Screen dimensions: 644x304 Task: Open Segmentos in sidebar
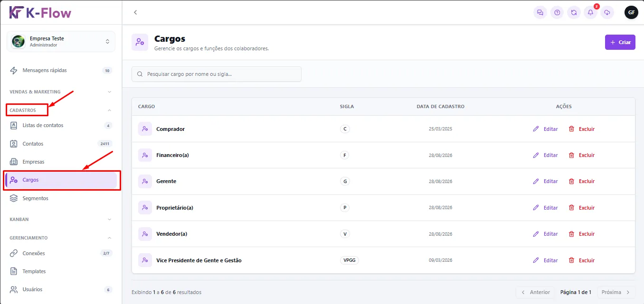[61, 198]
